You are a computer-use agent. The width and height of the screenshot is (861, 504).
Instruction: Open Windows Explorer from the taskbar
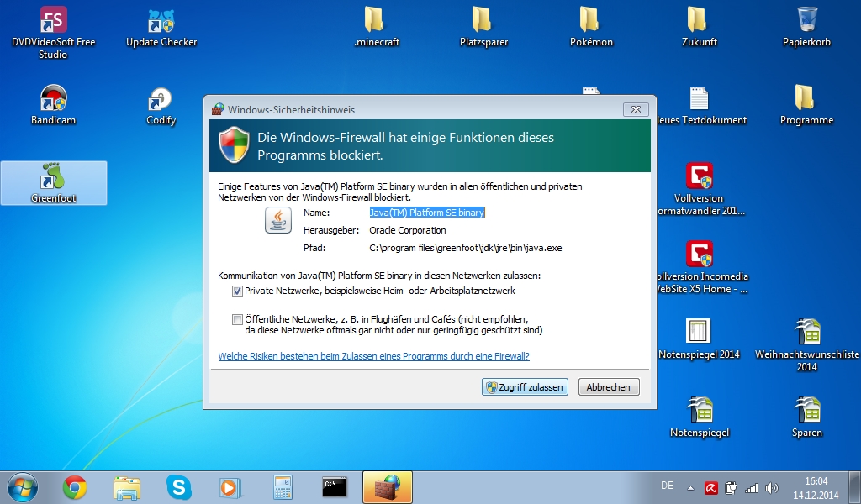tap(127, 487)
